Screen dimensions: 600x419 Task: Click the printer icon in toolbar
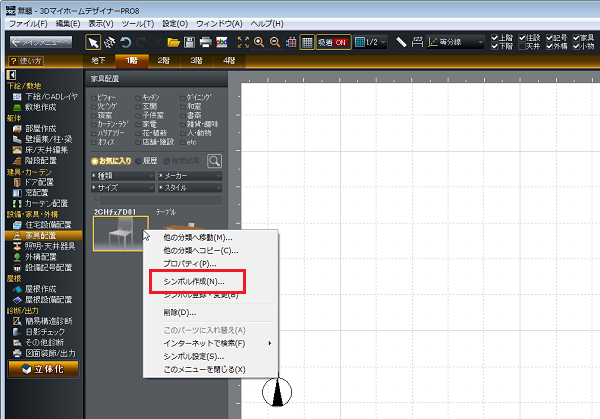click(205, 42)
